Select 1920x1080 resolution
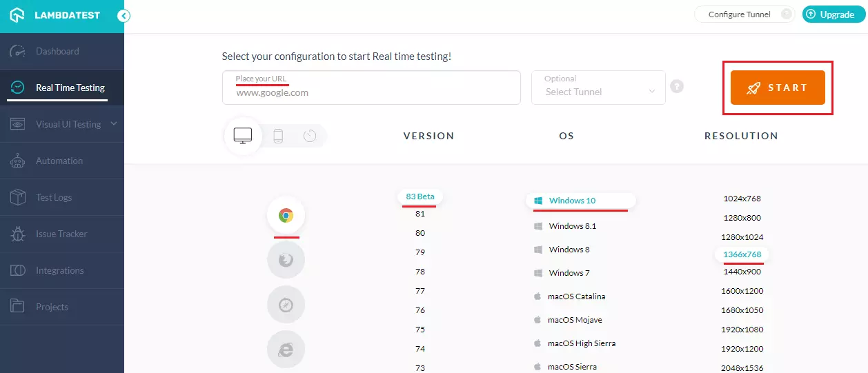Image resolution: width=868 pixels, height=373 pixels. click(x=742, y=330)
